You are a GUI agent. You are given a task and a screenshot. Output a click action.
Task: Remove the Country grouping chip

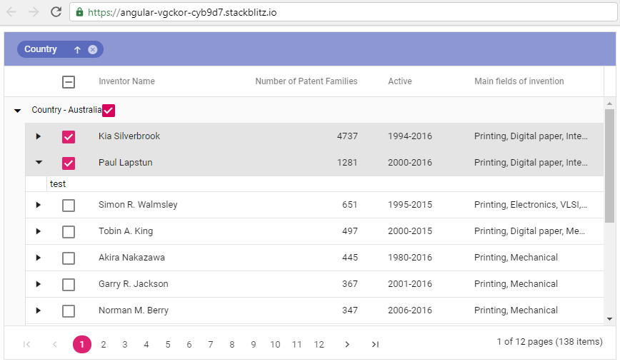click(93, 49)
